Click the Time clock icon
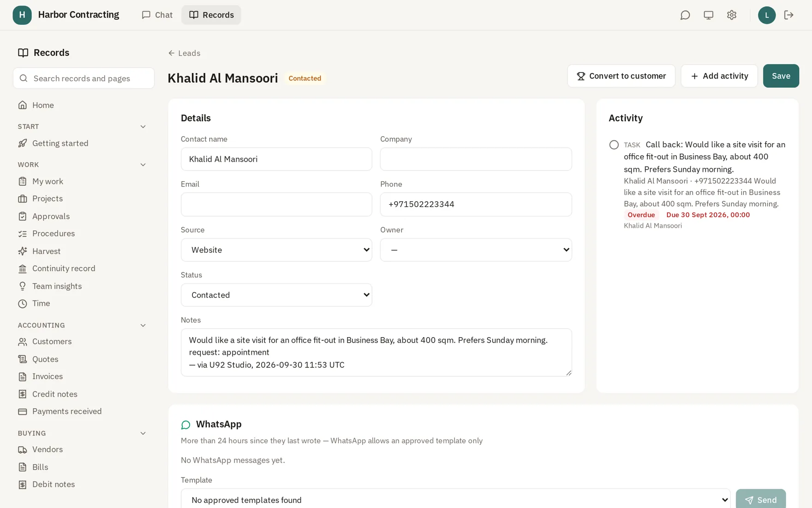 point(23,303)
